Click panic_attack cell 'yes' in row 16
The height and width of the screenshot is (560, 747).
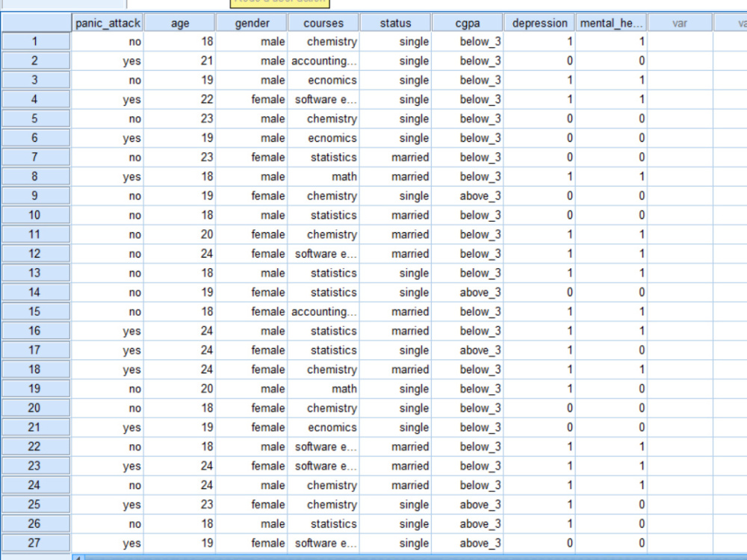coord(108,331)
